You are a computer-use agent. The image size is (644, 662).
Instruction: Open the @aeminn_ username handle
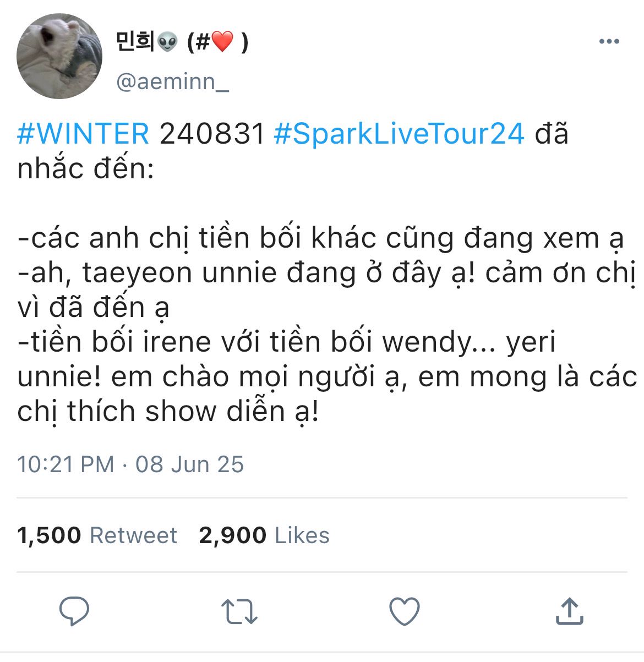tap(173, 82)
